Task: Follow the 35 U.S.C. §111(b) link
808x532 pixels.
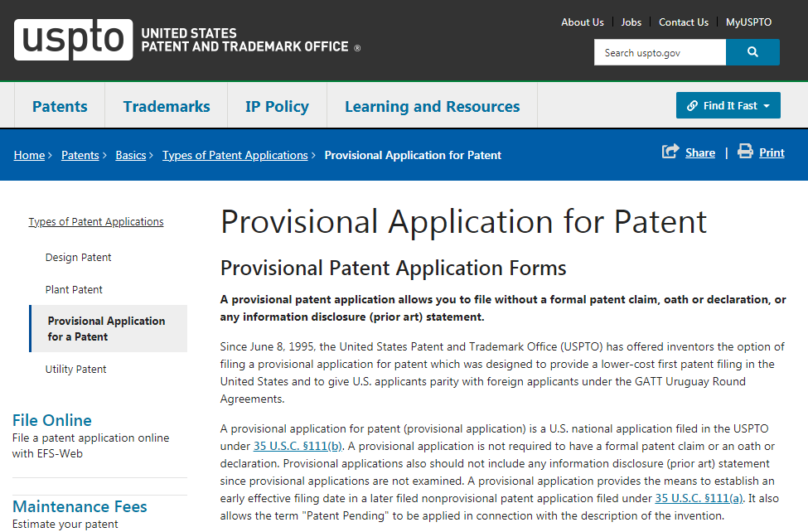Action: (x=298, y=446)
